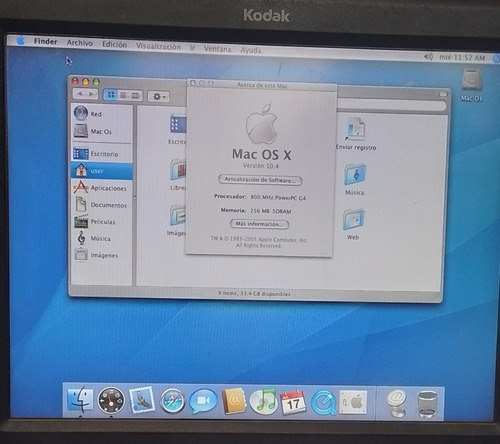Open the Ir menu
Image resolution: width=500 pixels, height=444 pixels.
(192, 48)
